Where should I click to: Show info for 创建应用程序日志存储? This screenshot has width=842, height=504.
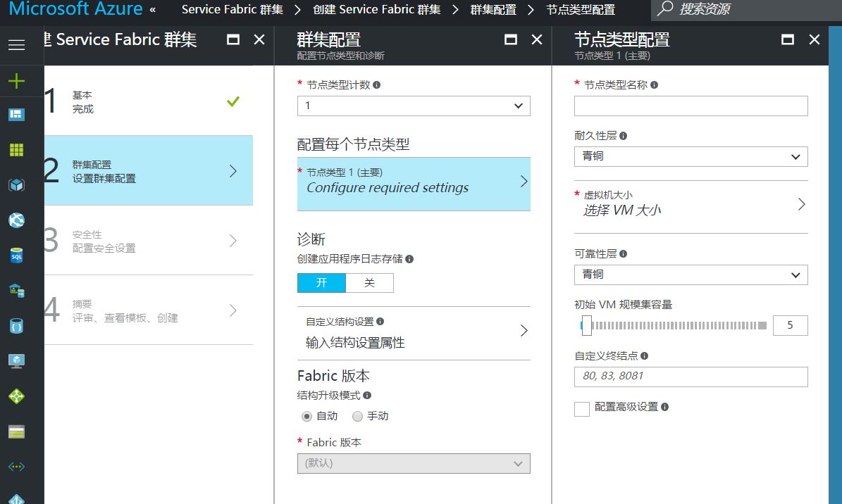click(x=409, y=259)
